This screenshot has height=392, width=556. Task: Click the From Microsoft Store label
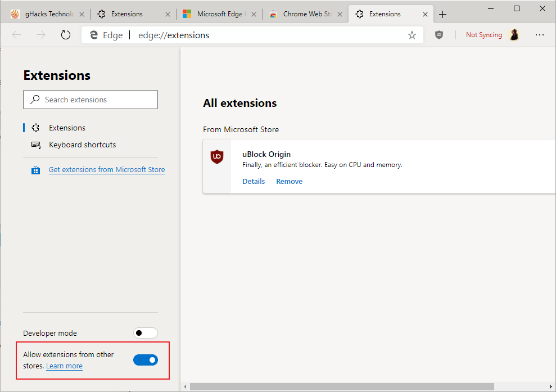pos(241,129)
